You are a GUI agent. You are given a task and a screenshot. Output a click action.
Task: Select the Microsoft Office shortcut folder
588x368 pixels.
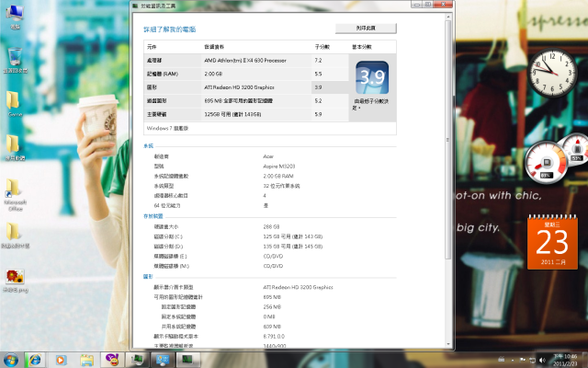pos(15,194)
